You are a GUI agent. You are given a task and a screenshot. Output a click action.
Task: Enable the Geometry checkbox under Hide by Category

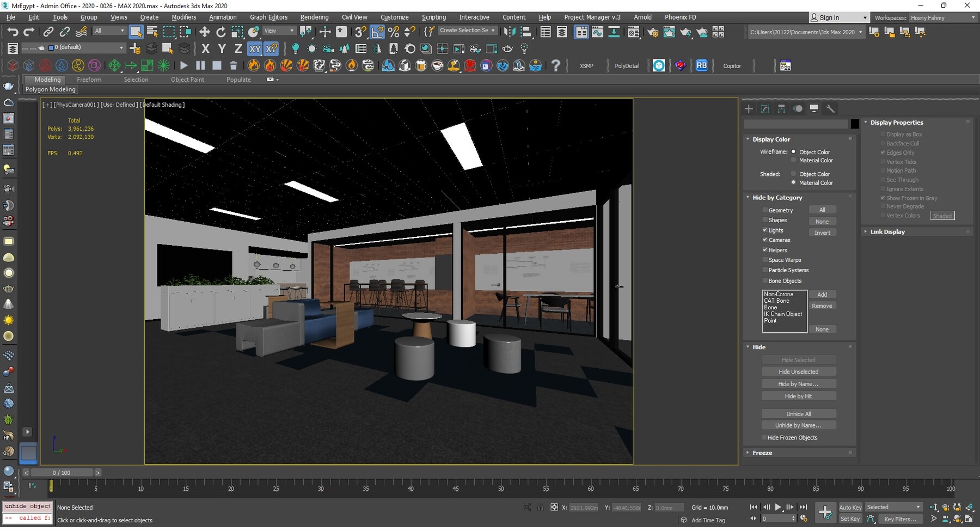765,210
